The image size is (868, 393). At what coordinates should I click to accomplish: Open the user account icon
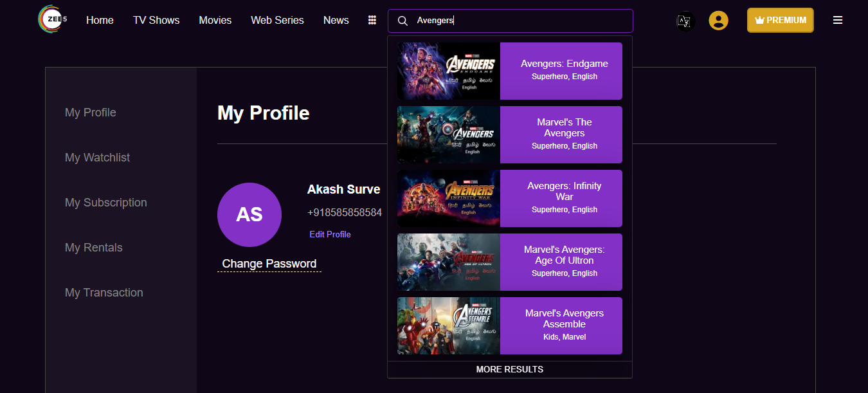tap(718, 20)
